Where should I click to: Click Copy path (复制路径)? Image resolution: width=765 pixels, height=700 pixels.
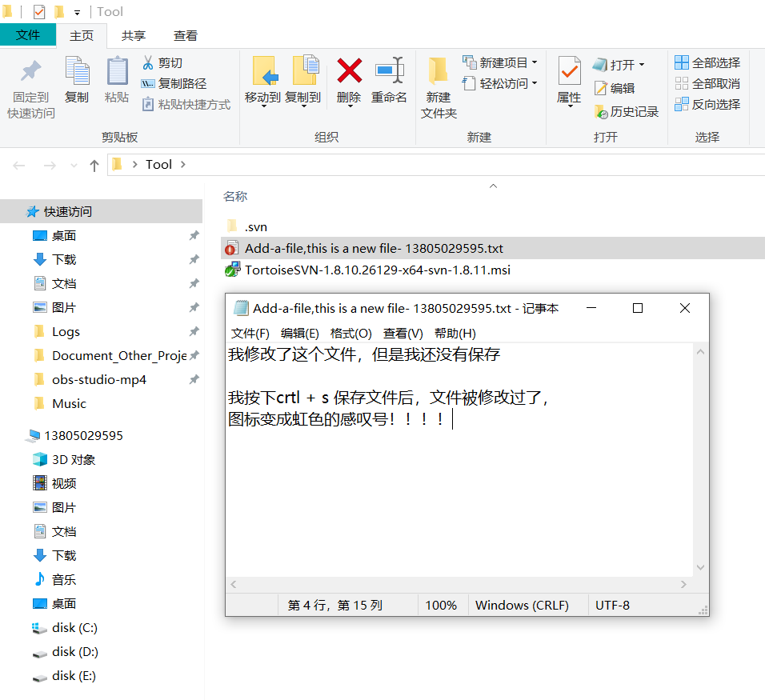tap(174, 83)
